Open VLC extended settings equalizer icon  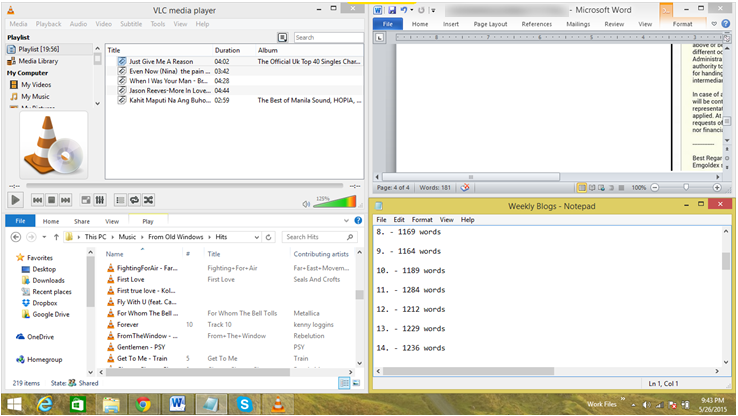(x=100, y=200)
